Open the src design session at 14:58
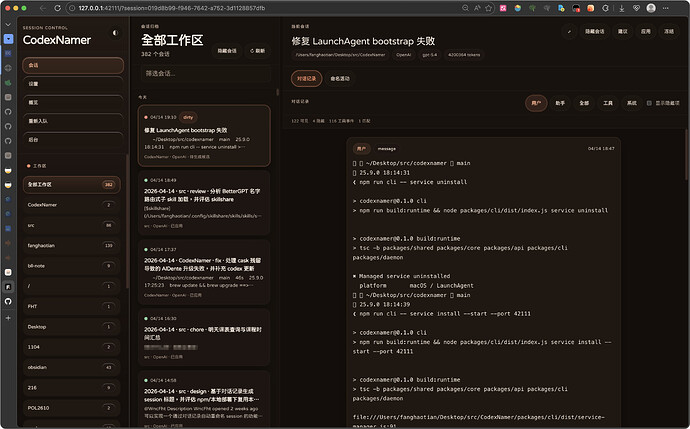This screenshot has width=690, height=429. coord(204,400)
